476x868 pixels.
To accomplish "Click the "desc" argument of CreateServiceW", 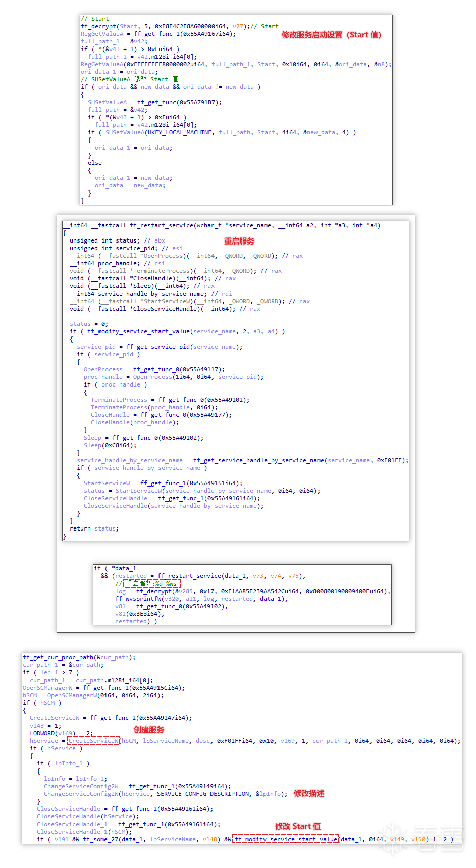I will tap(203, 741).
